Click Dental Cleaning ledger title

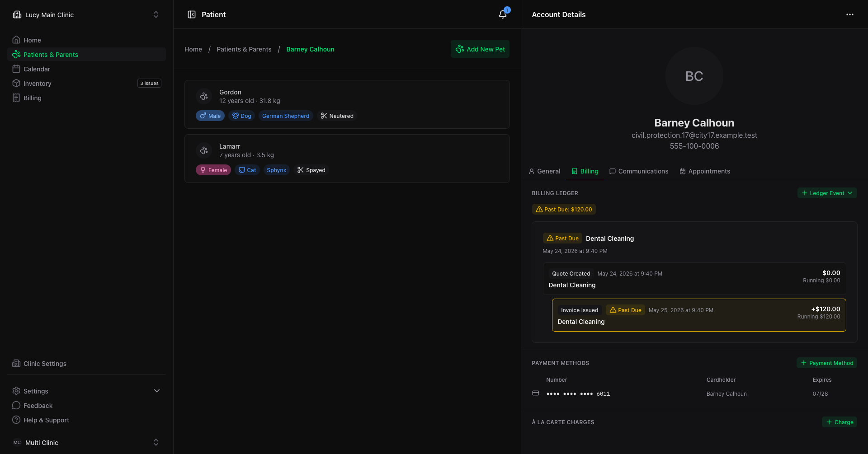coord(609,239)
